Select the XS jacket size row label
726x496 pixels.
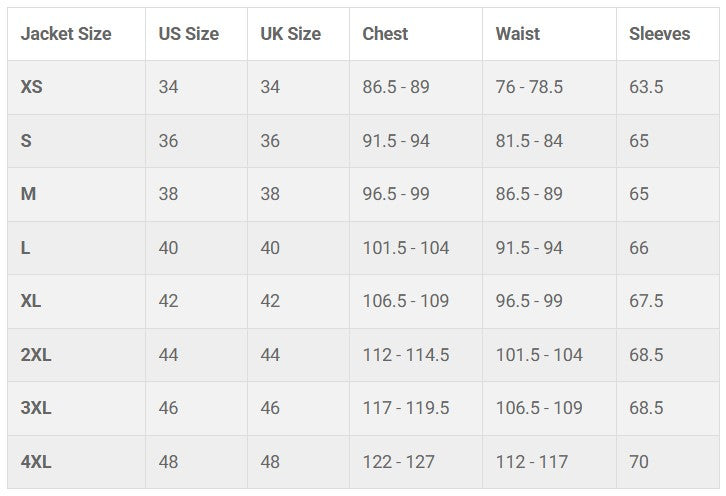(x=32, y=87)
